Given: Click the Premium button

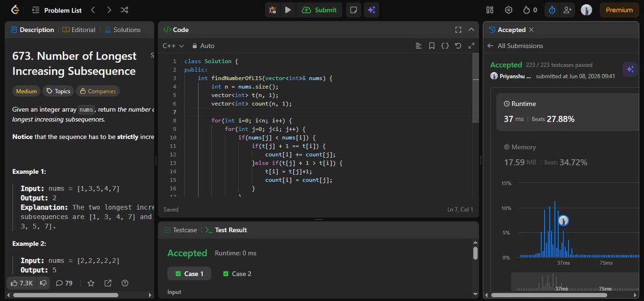Looking at the screenshot, I should tap(619, 10).
